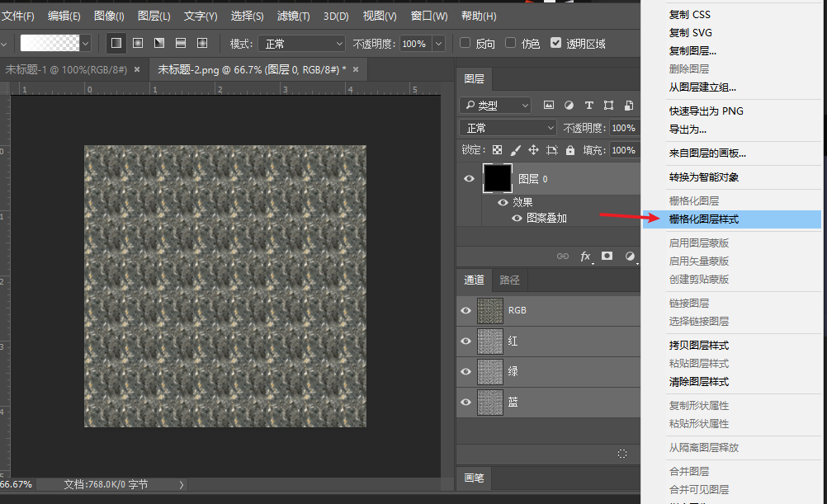Select the diamond gradient style icon
This screenshot has height=504, width=827.
(202, 43)
